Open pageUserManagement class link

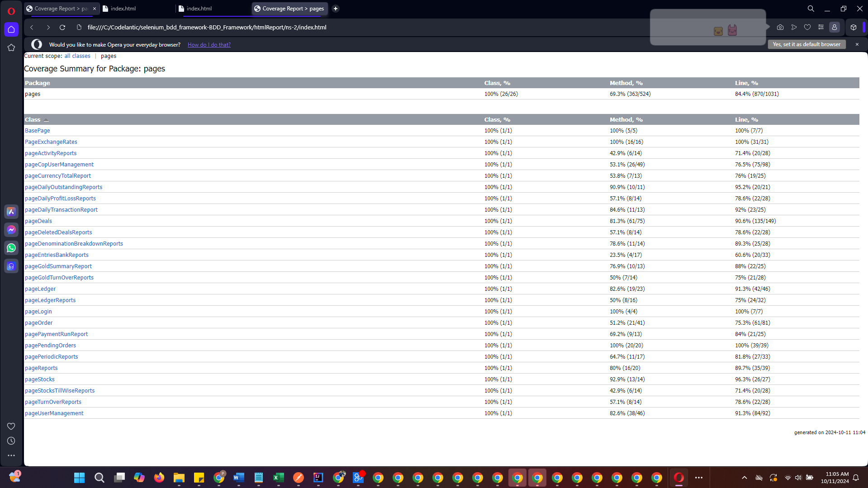pos(54,413)
